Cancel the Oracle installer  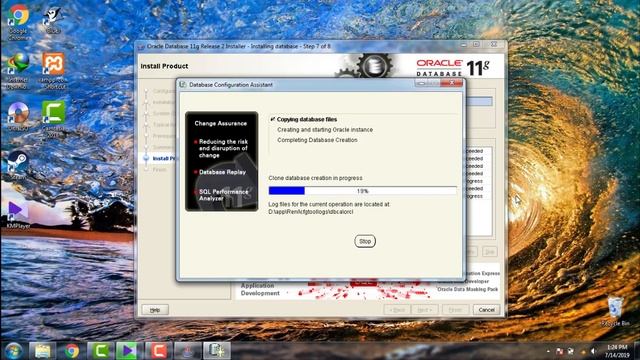click(486, 310)
